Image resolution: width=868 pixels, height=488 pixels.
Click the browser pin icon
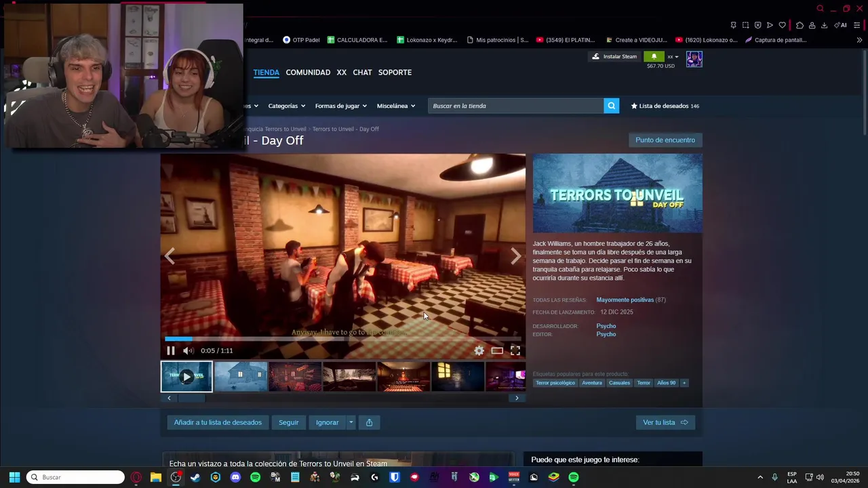(733, 25)
